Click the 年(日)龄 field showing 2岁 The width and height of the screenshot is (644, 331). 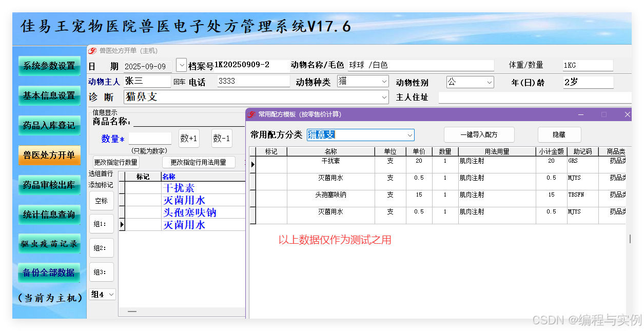(588, 82)
